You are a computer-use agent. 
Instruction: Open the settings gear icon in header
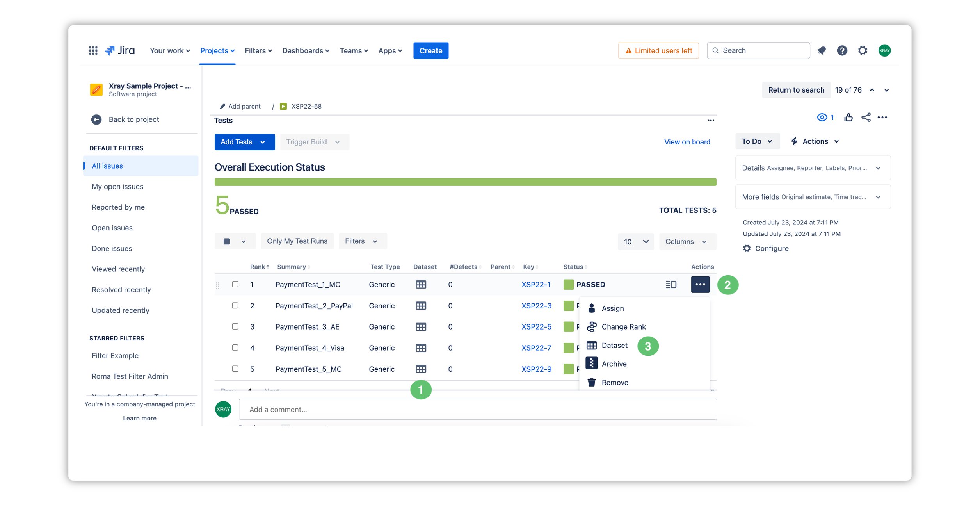pos(863,50)
